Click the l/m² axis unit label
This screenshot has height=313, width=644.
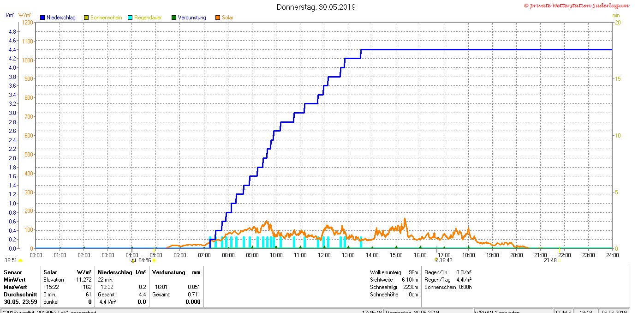tap(10, 15)
